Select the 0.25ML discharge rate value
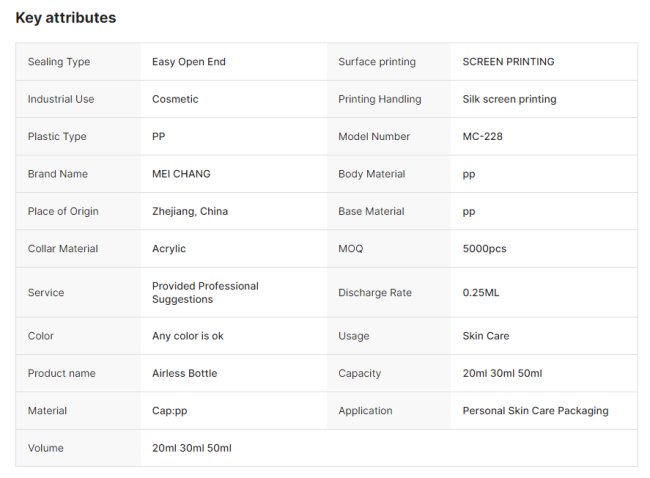This screenshot has width=650, height=478. point(479,293)
